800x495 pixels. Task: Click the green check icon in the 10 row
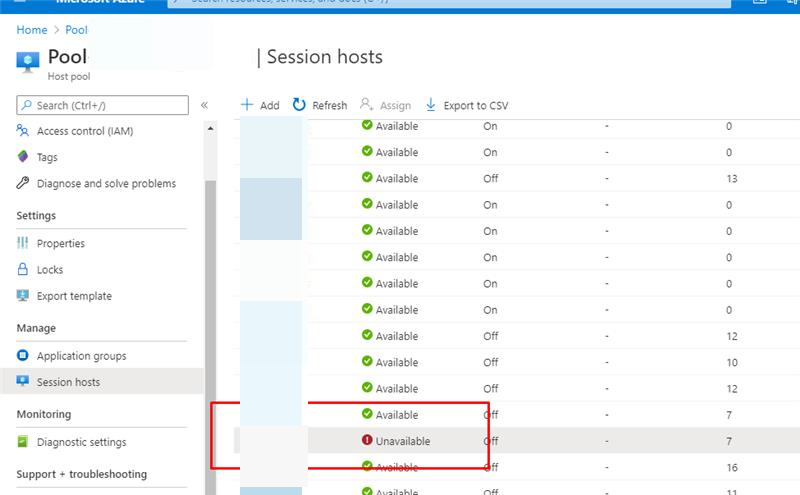coord(367,361)
